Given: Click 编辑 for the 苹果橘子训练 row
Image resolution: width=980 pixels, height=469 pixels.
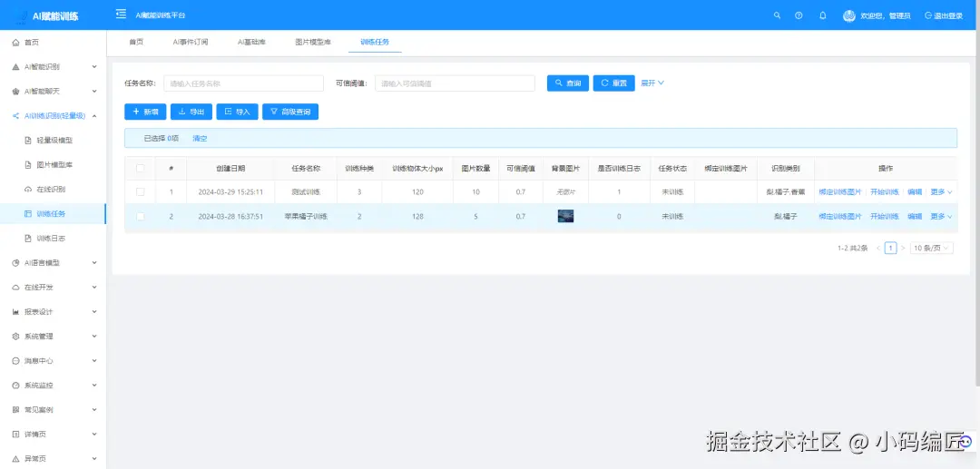Looking at the screenshot, I should (915, 217).
